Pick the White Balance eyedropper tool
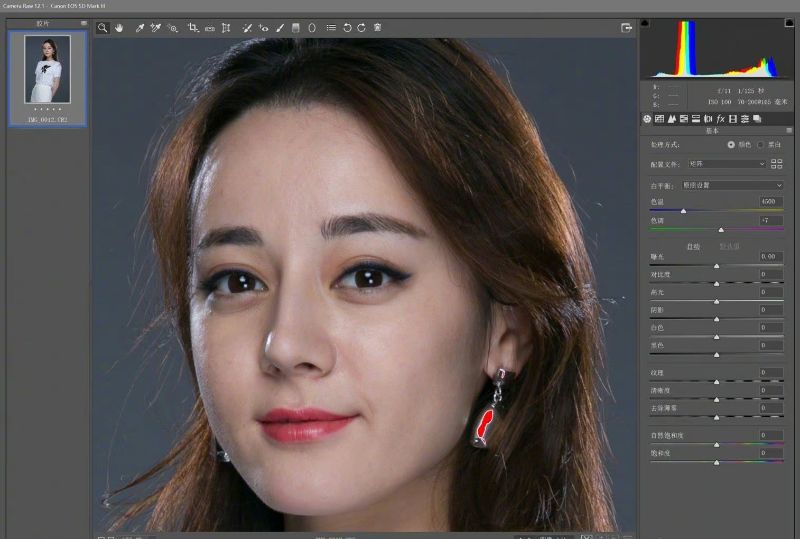The image size is (800, 539). point(140,28)
